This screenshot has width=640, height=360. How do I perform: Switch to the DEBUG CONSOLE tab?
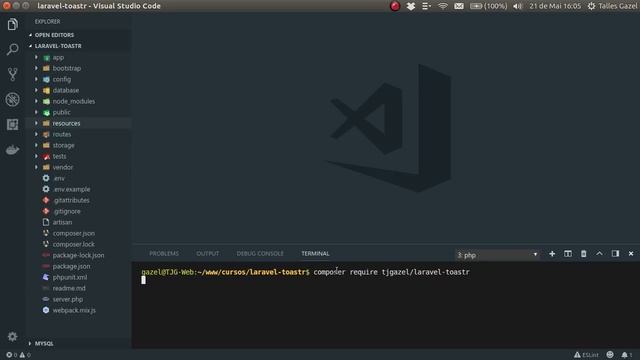(260, 254)
